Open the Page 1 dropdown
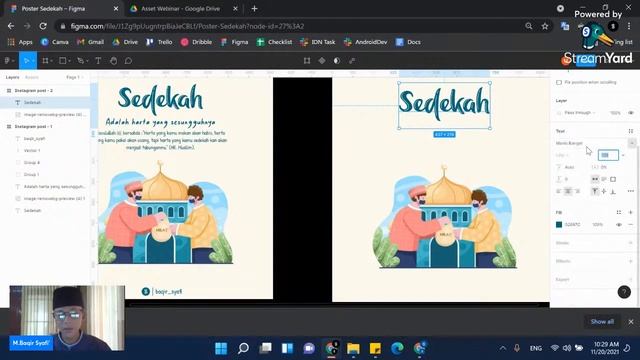The width and height of the screenshot is (640, 360). click(75, 77)
